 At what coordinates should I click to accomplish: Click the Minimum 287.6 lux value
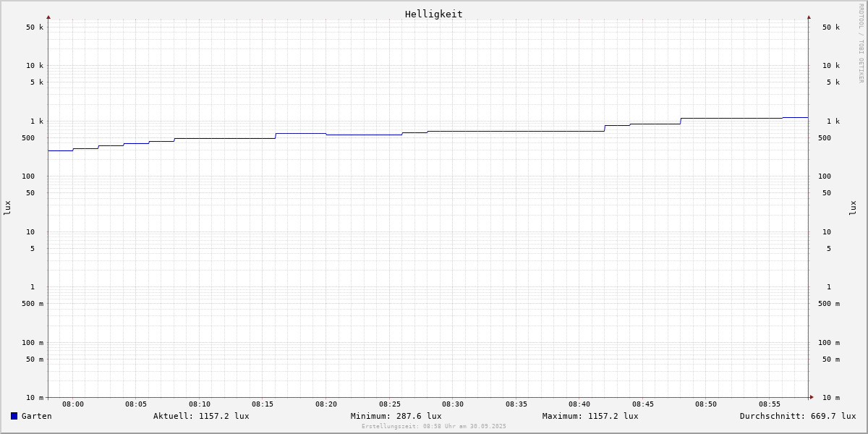[396, 416]
